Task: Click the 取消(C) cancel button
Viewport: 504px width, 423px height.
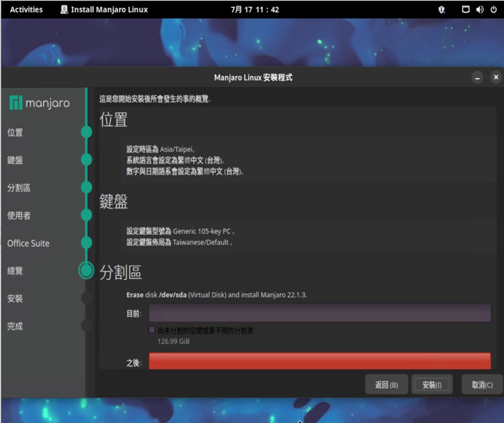Action: [482, 384]
